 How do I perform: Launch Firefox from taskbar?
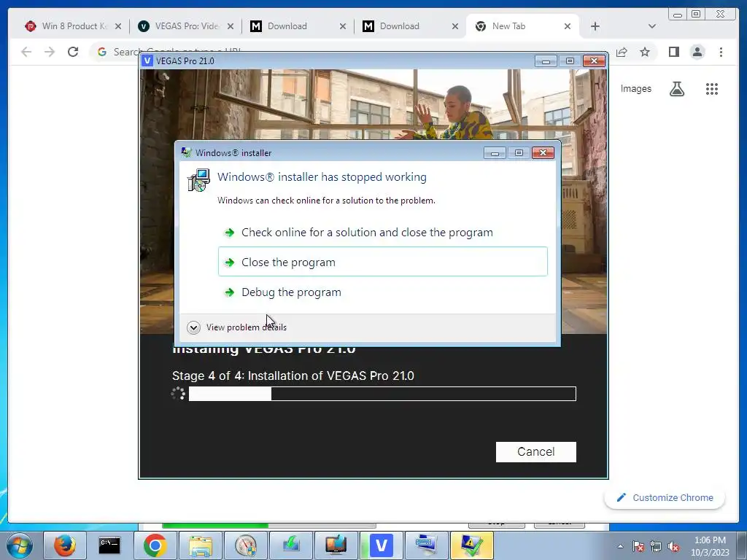(65, 545)
